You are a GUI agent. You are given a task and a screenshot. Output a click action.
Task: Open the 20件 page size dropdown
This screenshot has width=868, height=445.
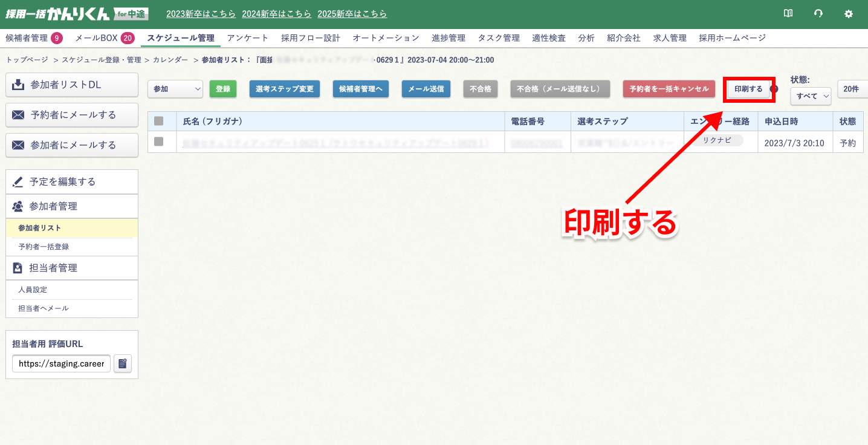pos(852,89)
